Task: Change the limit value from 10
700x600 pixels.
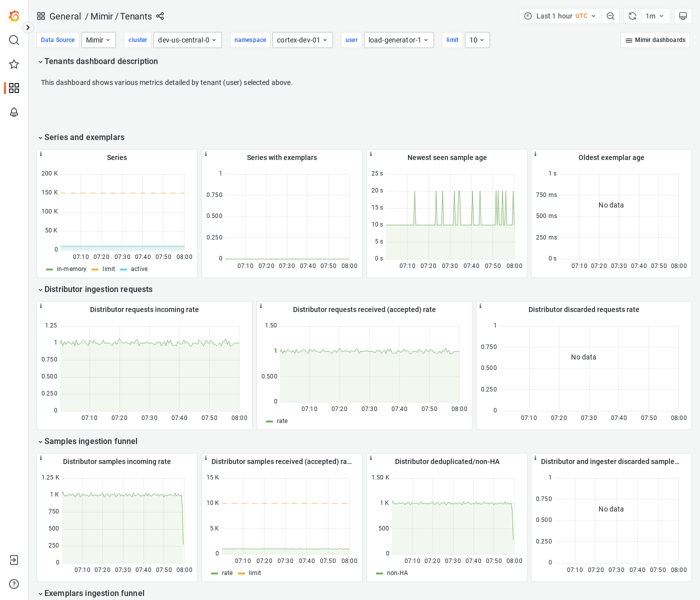Action: coord(477,39)
